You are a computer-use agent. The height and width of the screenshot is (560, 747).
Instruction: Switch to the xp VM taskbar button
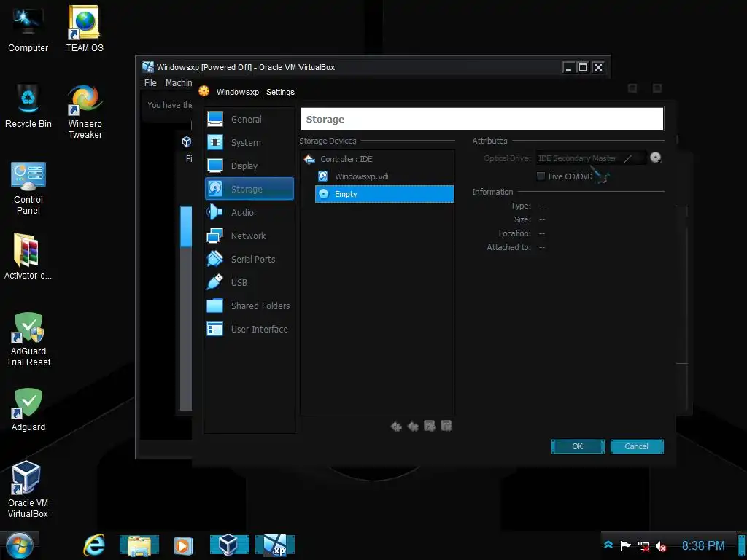[275, 545]
